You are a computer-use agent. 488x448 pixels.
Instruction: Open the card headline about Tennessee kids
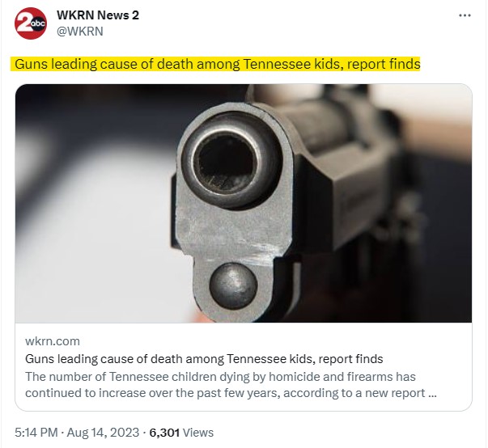[x=204, y=359]
